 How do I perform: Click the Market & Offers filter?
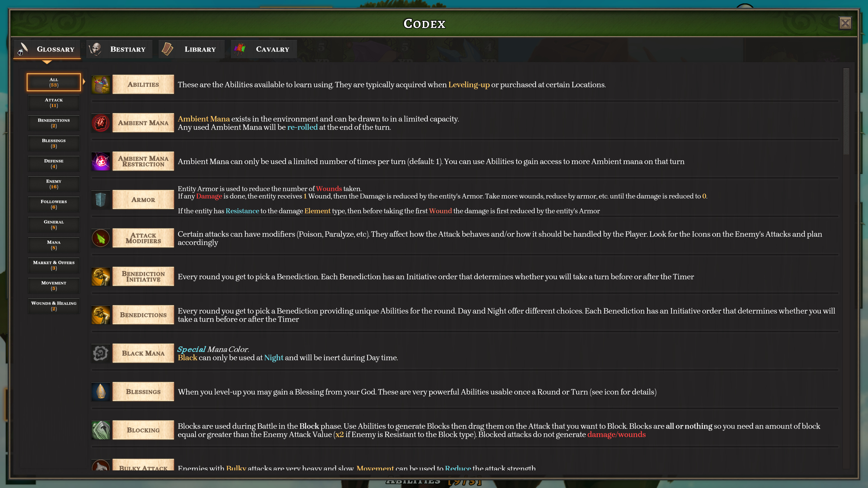click(54, 265)
